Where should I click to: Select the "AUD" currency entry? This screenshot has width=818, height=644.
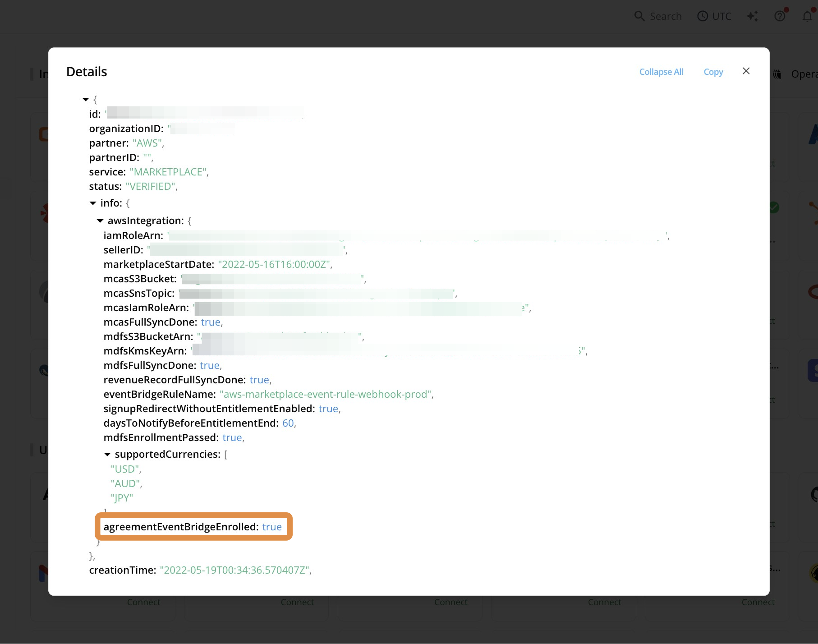click(x=125, y=484)
